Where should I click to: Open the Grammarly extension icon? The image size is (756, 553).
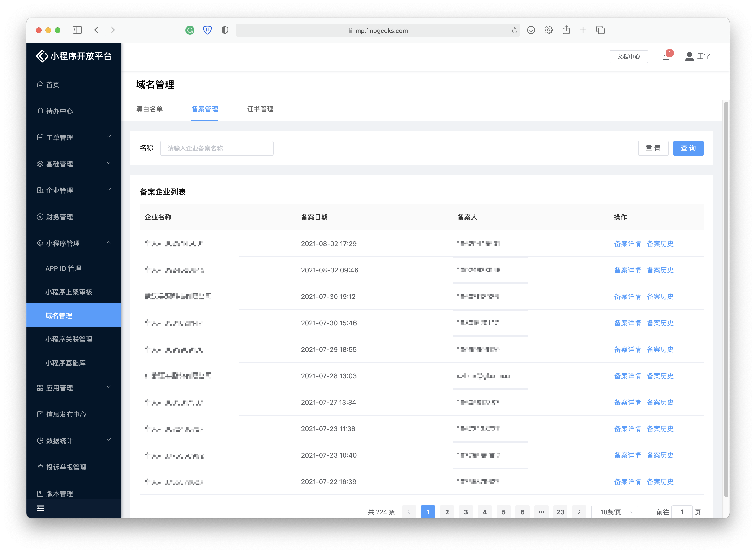pos(190,30)
